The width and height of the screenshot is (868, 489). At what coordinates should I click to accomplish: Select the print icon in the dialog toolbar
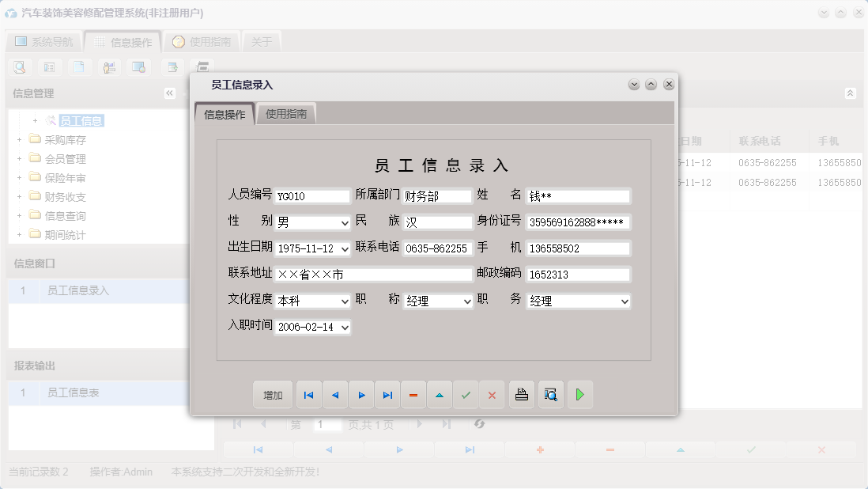pyautogui.click(x=522, y=394)
